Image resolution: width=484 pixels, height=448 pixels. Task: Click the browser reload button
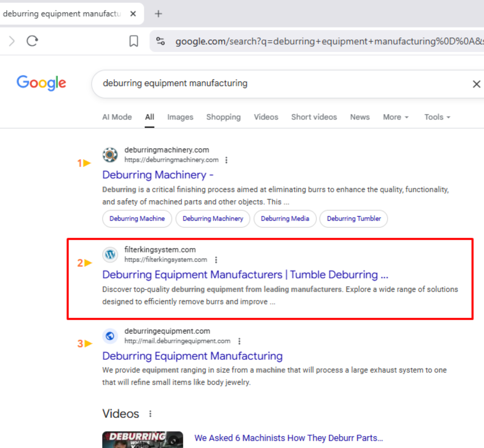click(x=32, y=41)
